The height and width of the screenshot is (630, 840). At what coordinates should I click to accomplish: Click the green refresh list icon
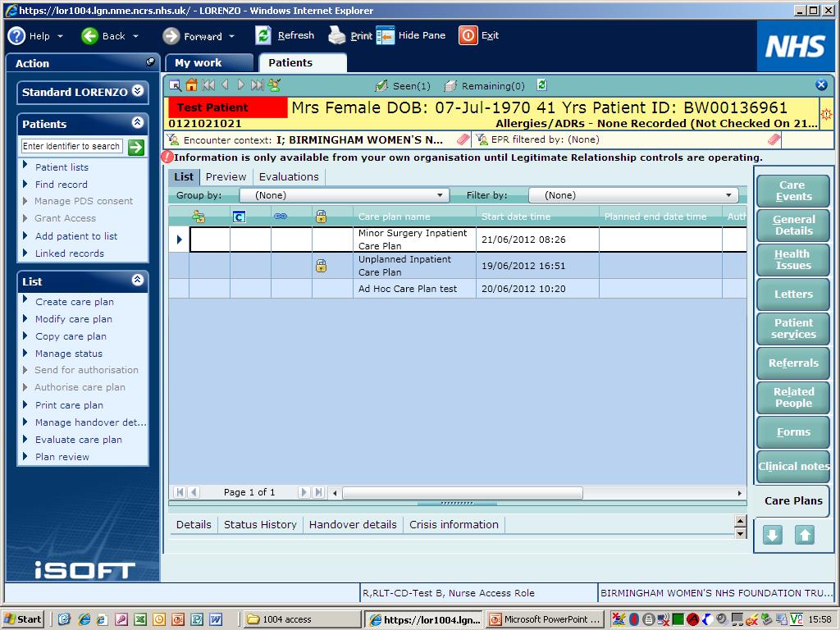(541, 84)
